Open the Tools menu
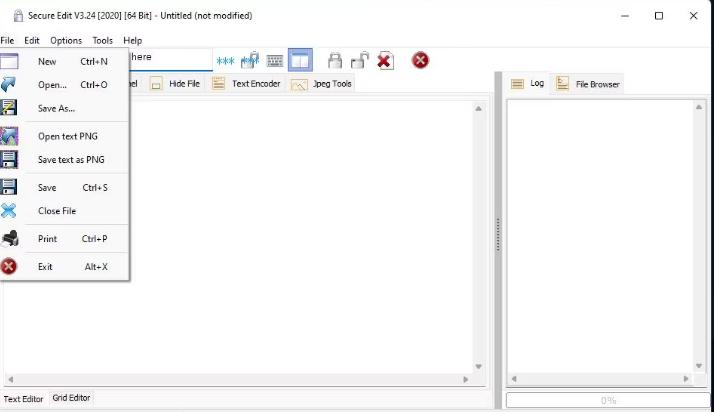 [x=103, y=40]
